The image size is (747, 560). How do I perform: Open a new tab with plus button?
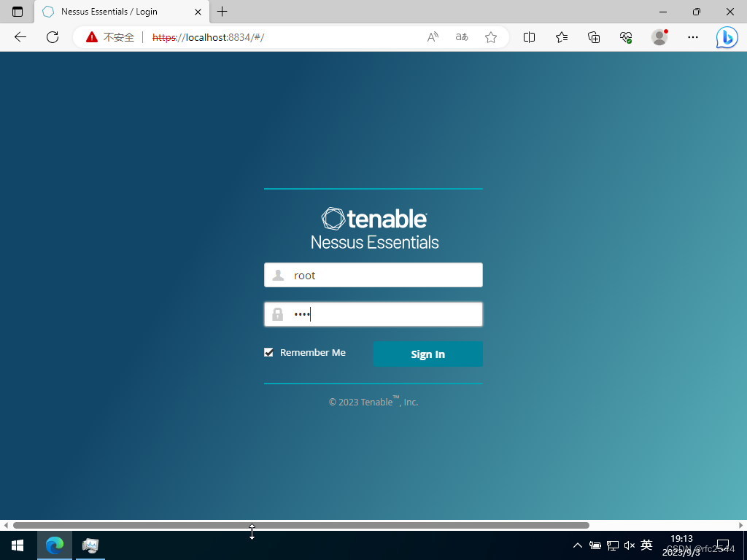pos(222,12)
